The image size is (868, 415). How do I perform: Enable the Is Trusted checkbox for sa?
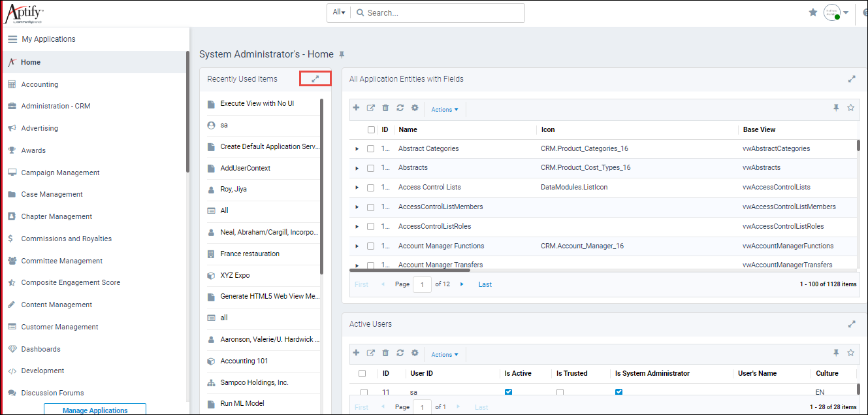point(560,392)
